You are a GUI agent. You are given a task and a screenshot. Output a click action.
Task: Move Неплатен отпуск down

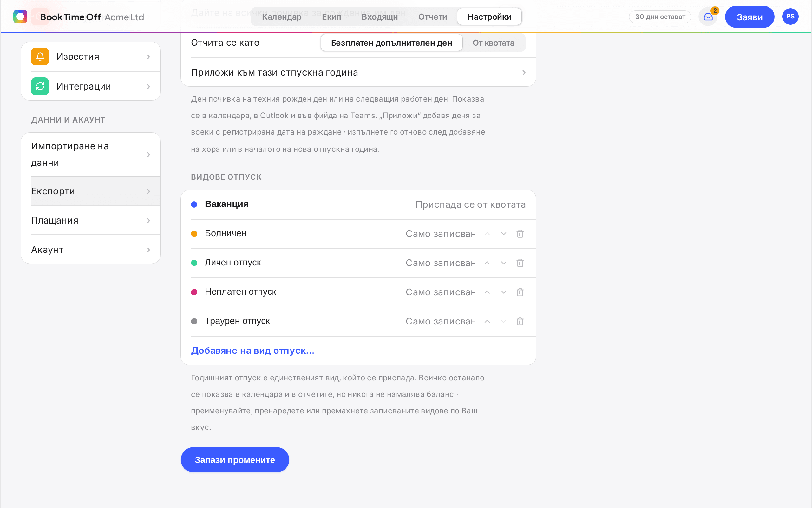click(504, 292)
